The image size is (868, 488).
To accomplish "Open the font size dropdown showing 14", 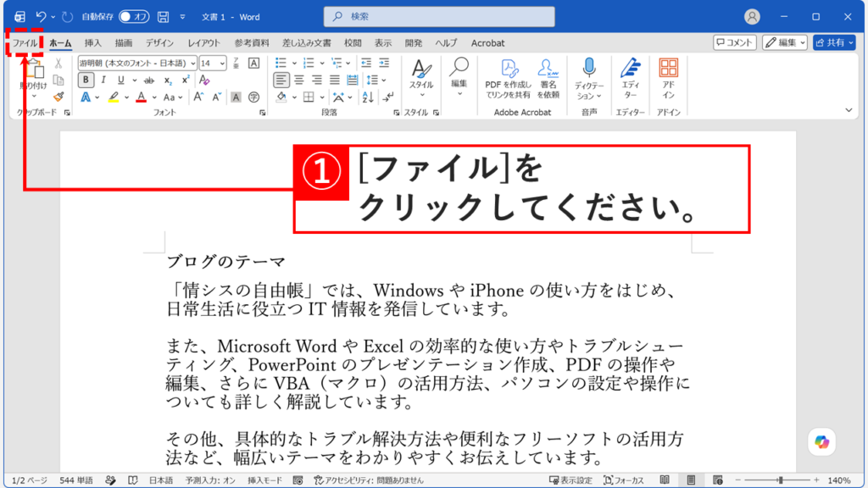I will click(x=222, y=63).
